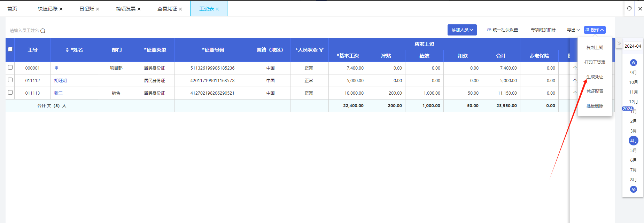Click the ID number 42011719901116357X
The height and width of the screenshot is (223, 644).
tap(212, 80)
